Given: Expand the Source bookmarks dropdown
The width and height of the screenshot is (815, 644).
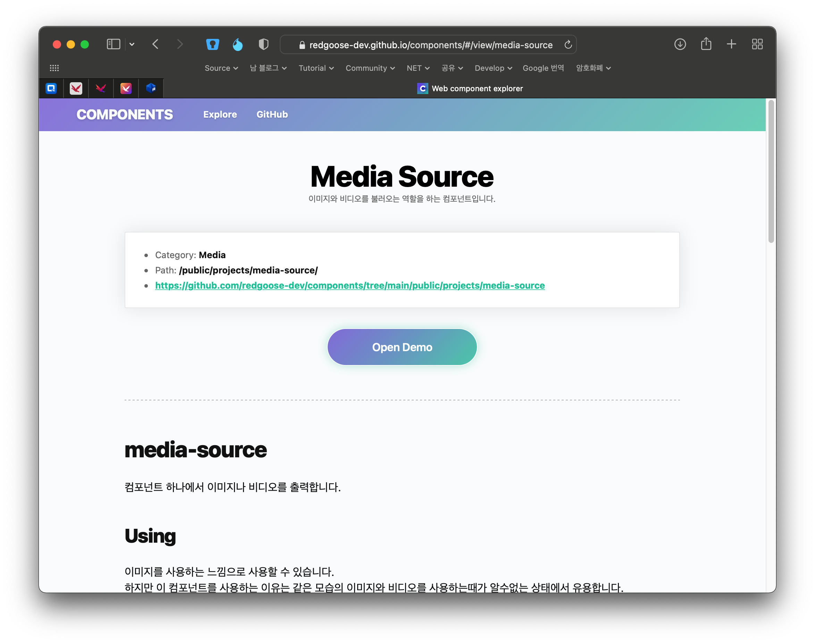Looking at the screenshot, I should (x=221, y=68).
